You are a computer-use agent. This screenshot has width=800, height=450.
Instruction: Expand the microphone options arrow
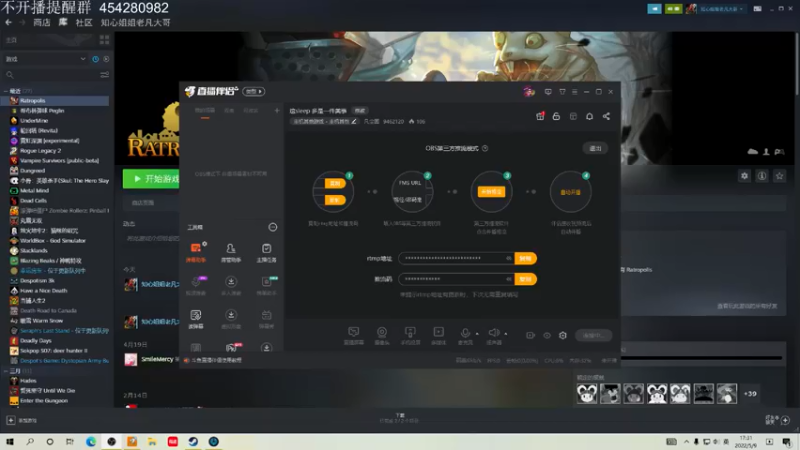point(477,334)
